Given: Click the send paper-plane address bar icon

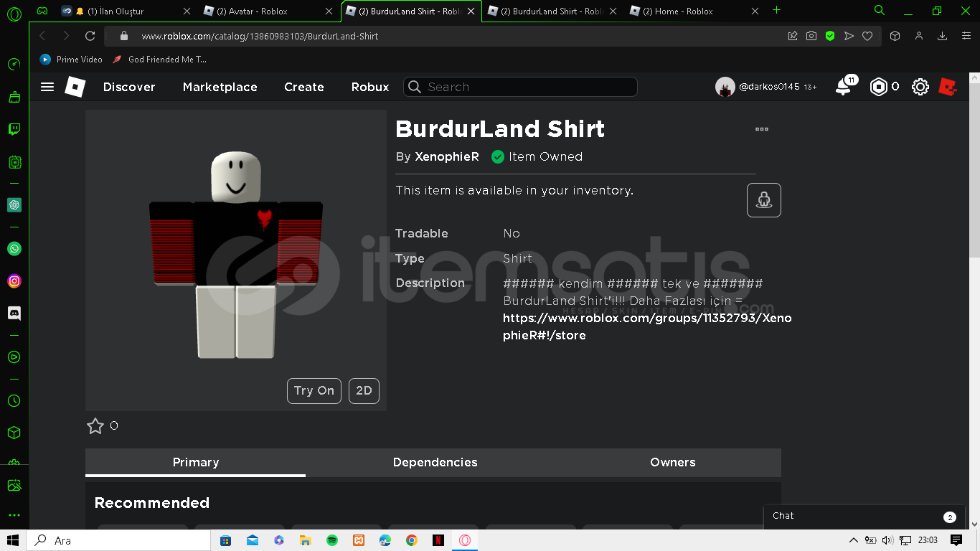Looking at the screenshot, I should (x=849, y=36).
